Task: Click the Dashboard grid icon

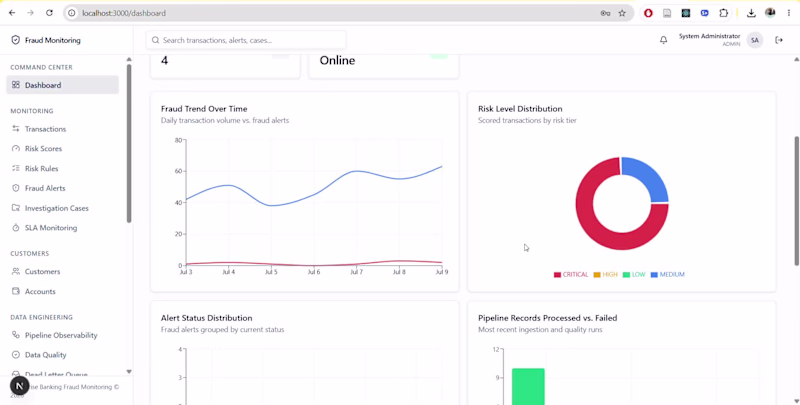Action: (16, 85)
